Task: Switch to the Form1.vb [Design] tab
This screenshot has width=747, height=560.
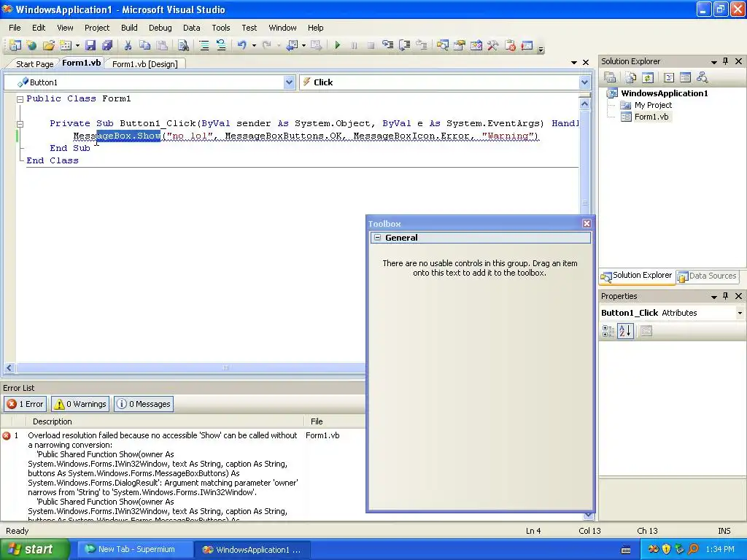Action: (145, 64)
